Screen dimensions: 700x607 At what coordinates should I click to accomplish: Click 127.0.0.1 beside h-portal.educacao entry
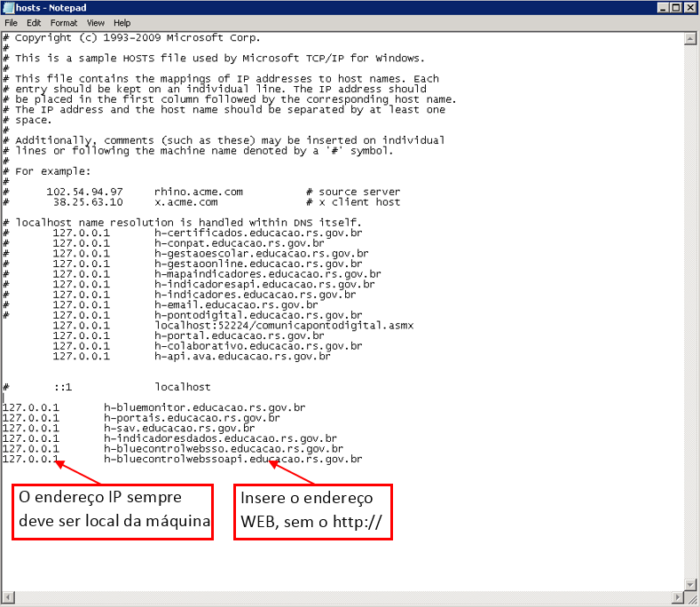pyautogui.click(x=82, y=335)
